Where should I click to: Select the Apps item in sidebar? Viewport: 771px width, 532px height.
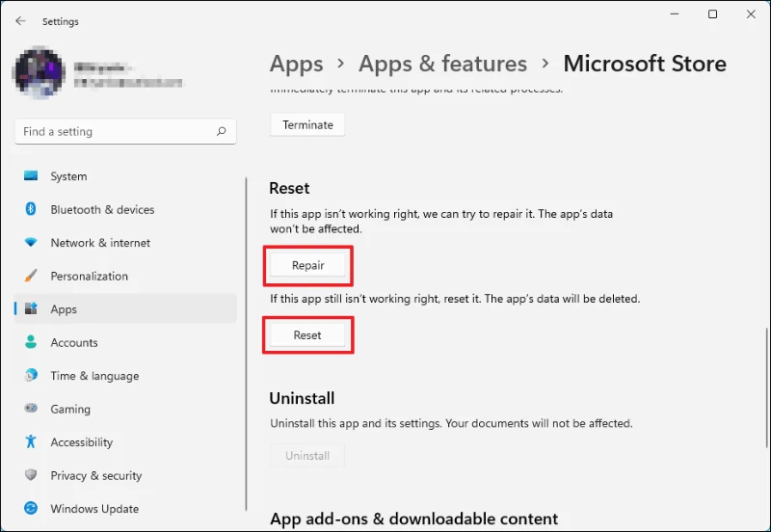(x=125, y=308)
